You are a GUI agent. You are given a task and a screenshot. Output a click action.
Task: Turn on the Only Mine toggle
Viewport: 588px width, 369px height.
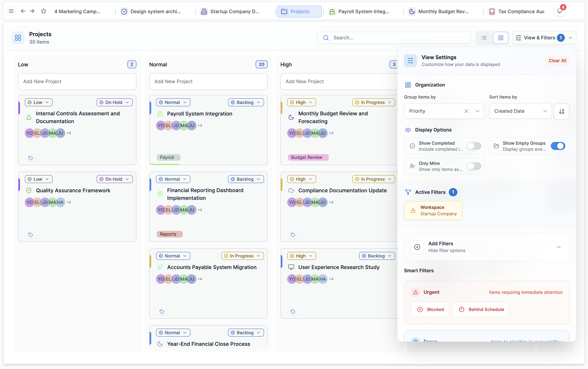coord(474,166)
